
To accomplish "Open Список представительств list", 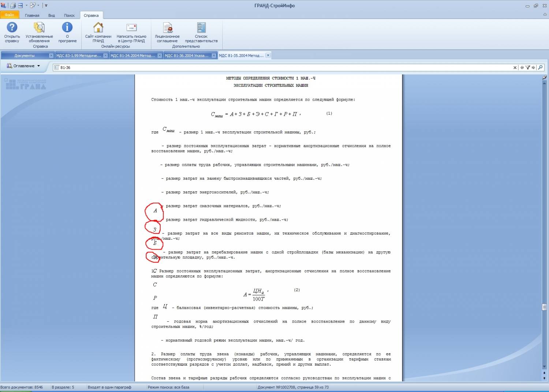I will coord(201,32).
